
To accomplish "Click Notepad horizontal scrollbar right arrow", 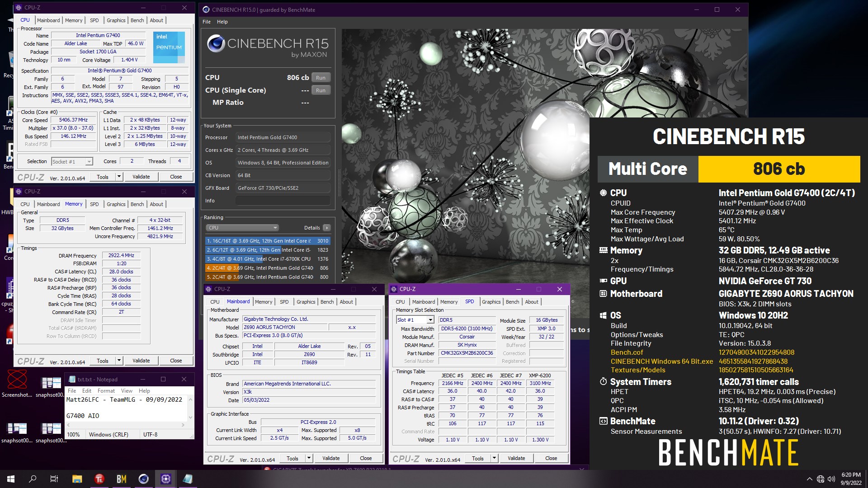I will [183, 425].
